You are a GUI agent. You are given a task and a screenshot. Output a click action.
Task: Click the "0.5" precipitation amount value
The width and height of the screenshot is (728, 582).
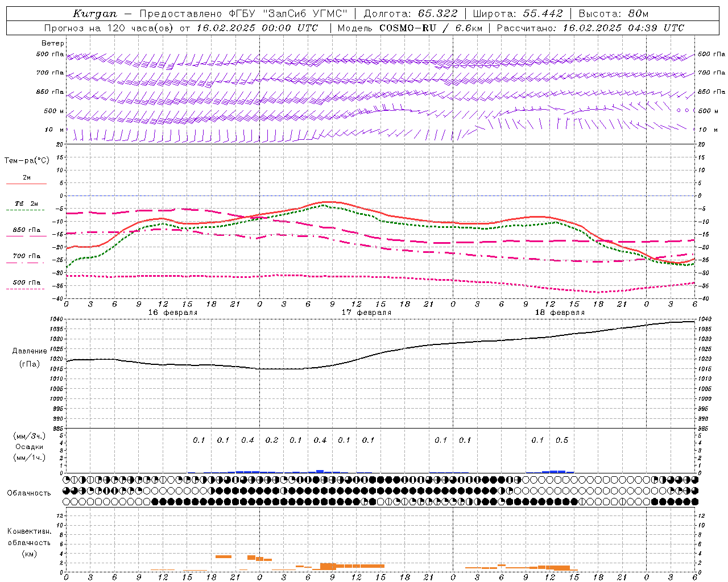click(562, 440)
